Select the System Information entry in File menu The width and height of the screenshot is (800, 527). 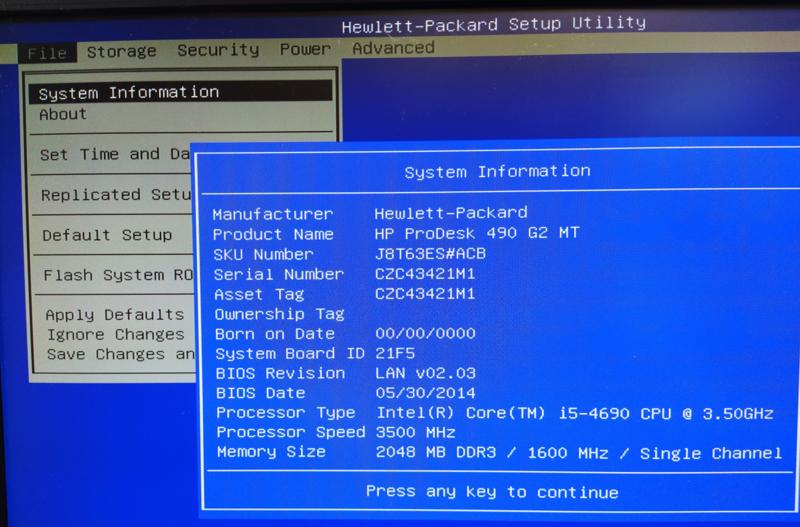pos(181,92)
